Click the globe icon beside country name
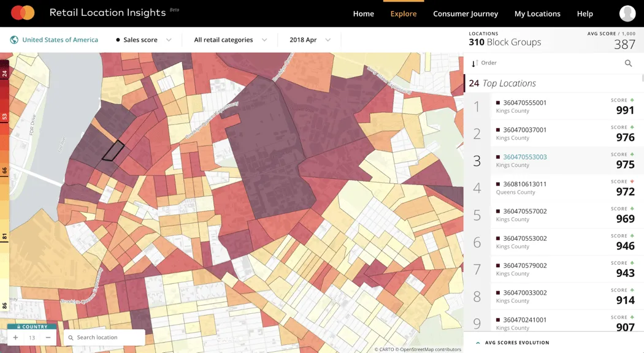This screenshot has height=353, width=644. point(14,40)
